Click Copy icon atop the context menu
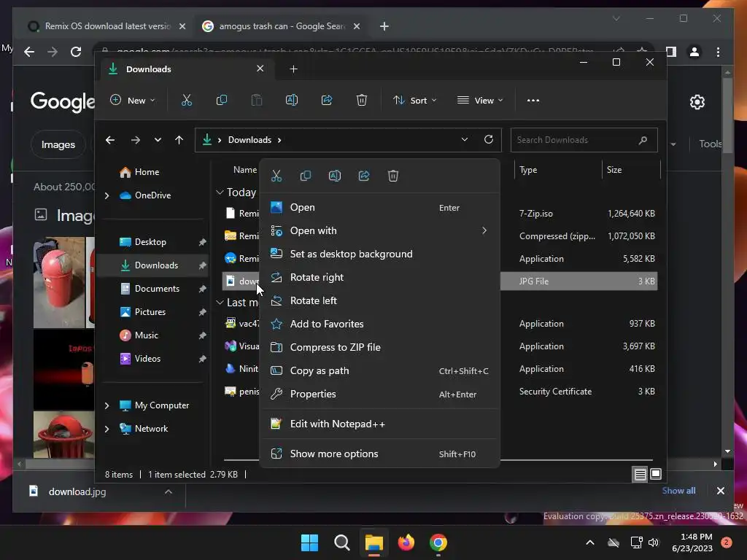The image size is (747, 560). pos(306,176)
